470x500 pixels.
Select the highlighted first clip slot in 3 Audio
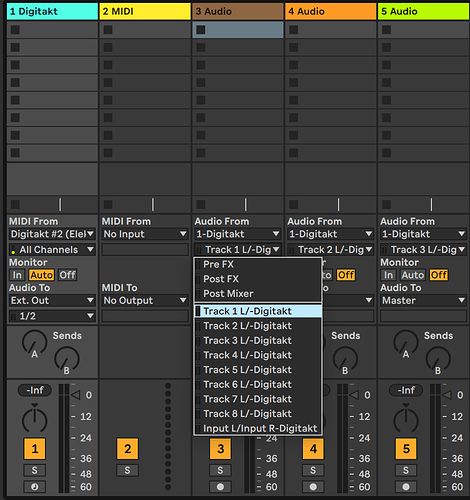[x=238, y=30]
